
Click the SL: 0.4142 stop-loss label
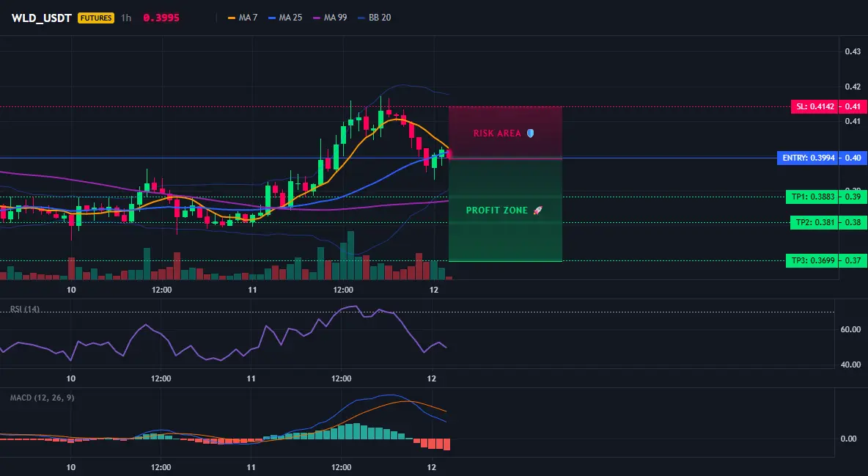coord(814,106)
